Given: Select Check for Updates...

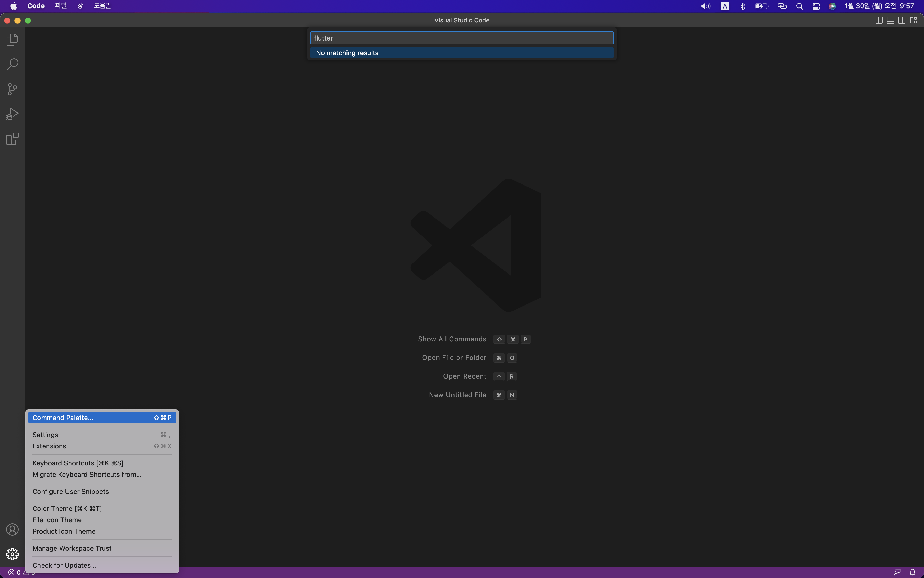Looking at the screenshot, I should click(102, 565).
